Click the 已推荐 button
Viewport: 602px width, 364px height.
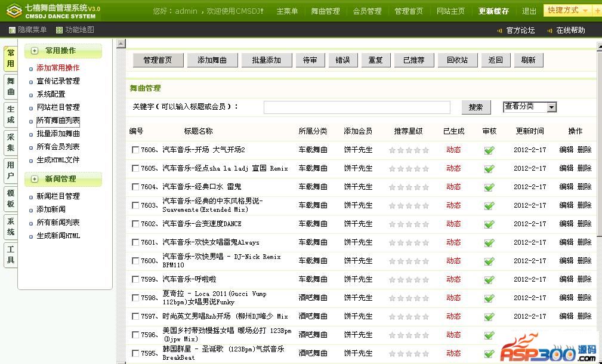point(414,60)
